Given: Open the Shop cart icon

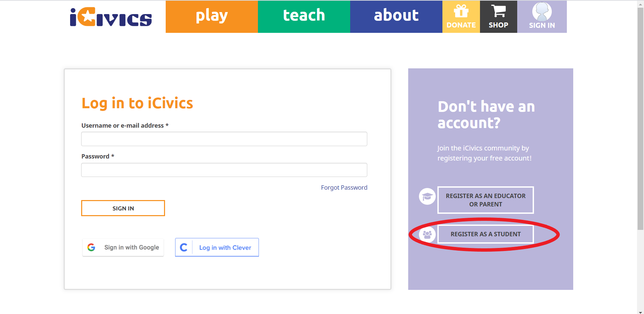Looking at the screenshot, I should [x=498, y=11].
